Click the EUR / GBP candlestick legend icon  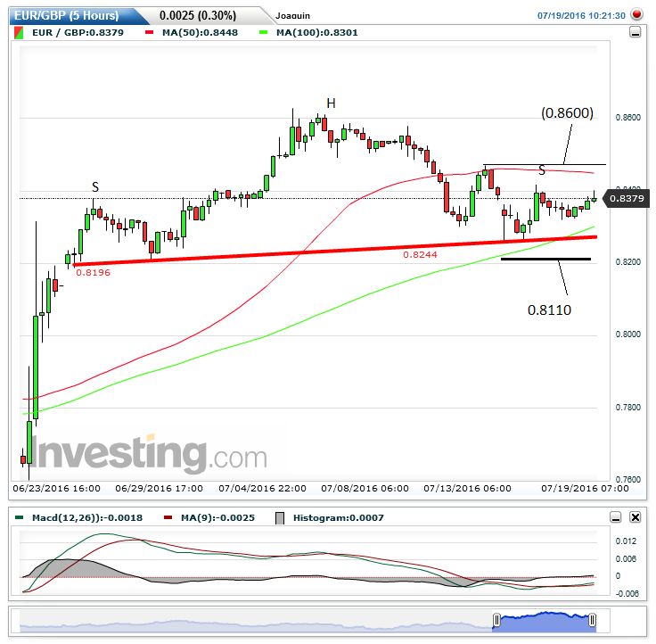tap(20, 33)
